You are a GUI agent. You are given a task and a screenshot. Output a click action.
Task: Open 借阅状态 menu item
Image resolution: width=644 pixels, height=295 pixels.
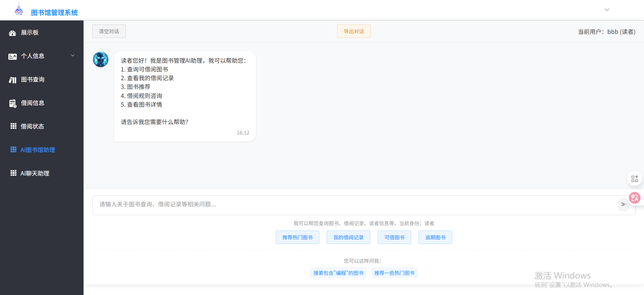point(42,127)
